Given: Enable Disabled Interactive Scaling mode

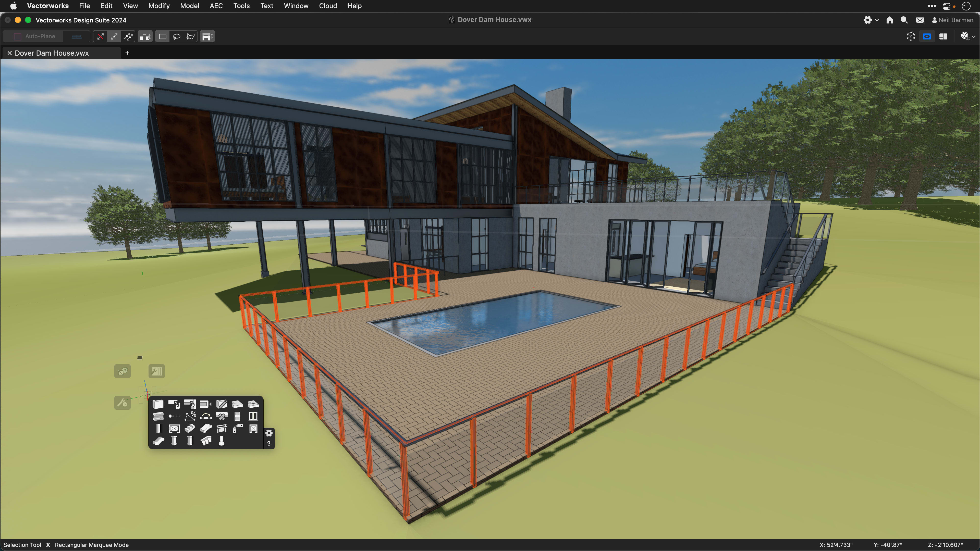Looking at the screenshot, I should tap(100, 36).
